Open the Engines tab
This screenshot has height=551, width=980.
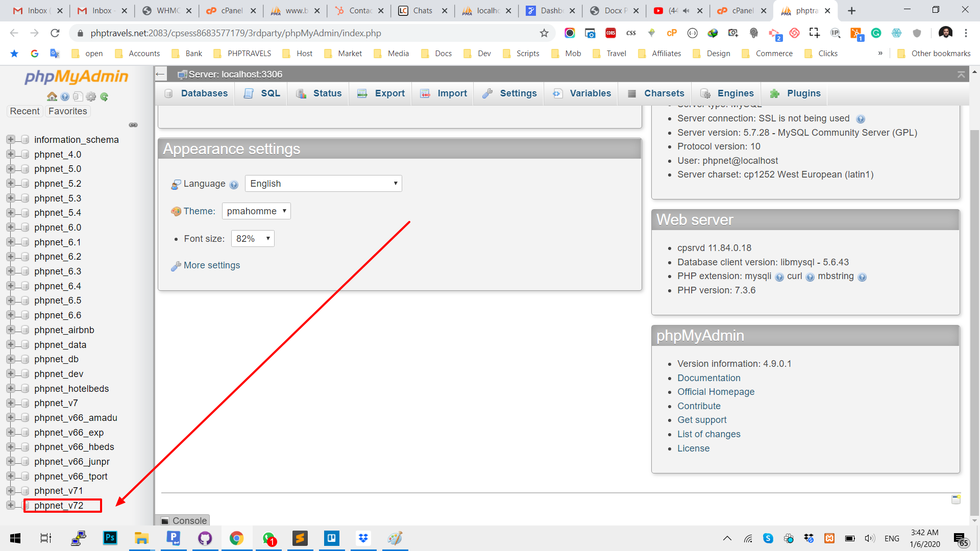tap(727, 93)
